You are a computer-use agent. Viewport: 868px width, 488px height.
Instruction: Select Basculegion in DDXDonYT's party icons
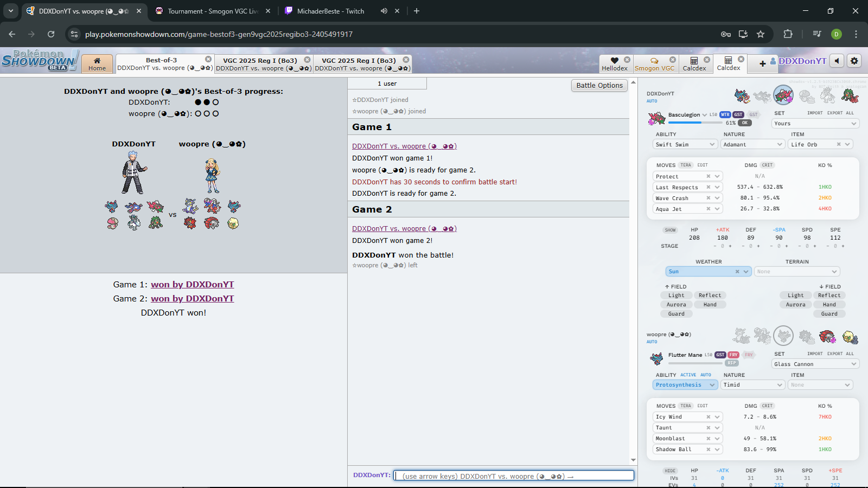pos(783,95)
